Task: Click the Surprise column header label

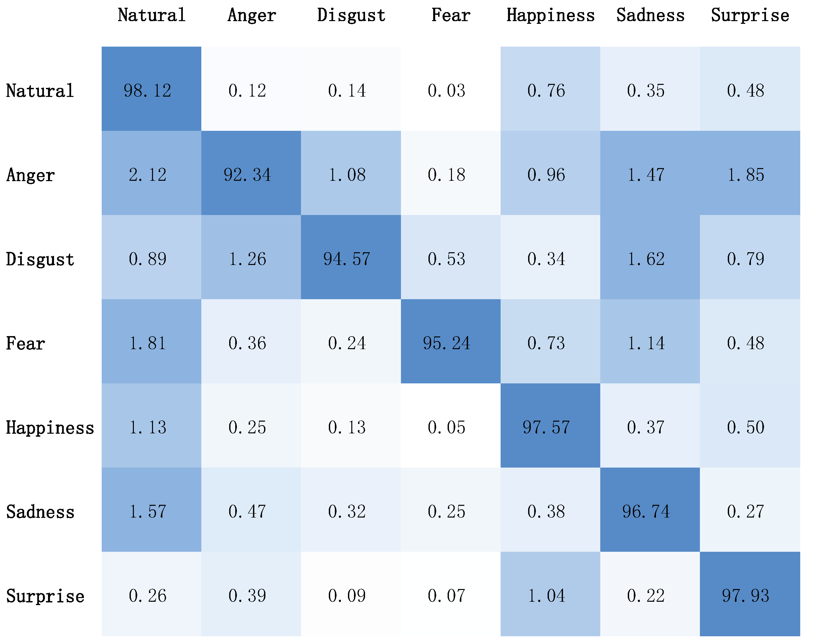Action: [x=750, y=15]
